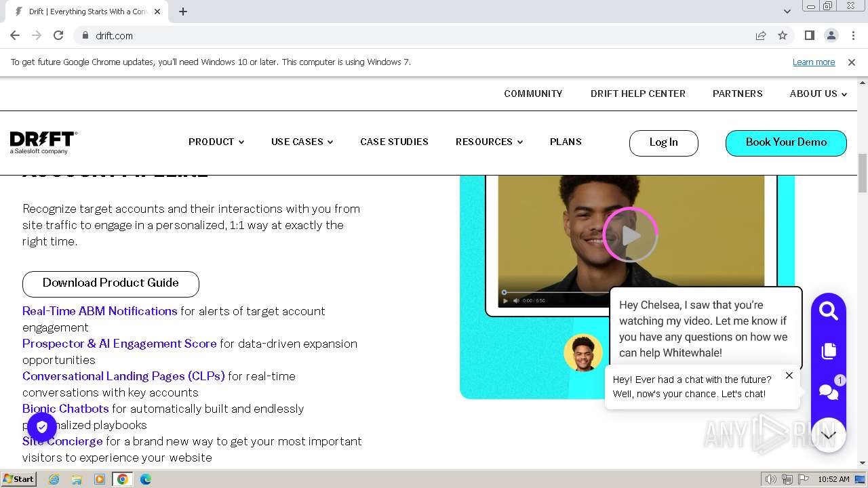Click Book Your Demo button
Image resolution: width=868 pixels, height=488 pixels.
coord(786,142)
